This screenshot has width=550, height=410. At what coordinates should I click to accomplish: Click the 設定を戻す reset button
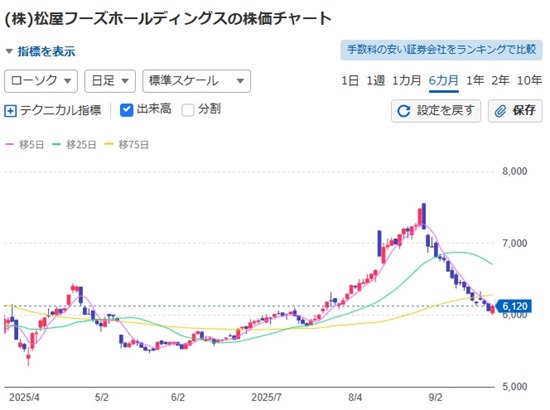point(436,111)
